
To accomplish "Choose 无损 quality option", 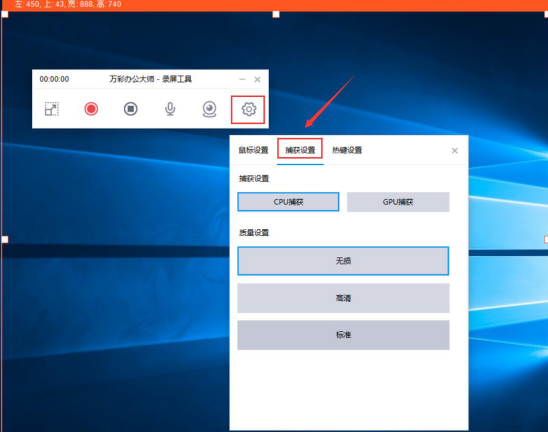I will click(343, 261).
